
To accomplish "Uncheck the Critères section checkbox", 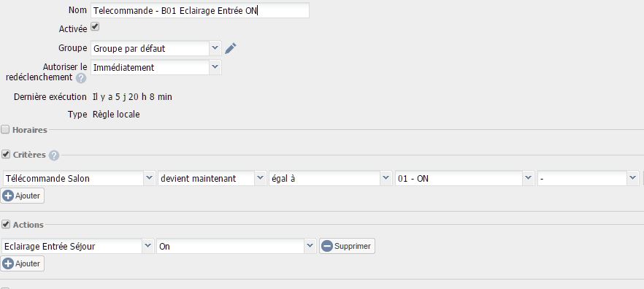I will pyautogui.click(x=6, y=155).
